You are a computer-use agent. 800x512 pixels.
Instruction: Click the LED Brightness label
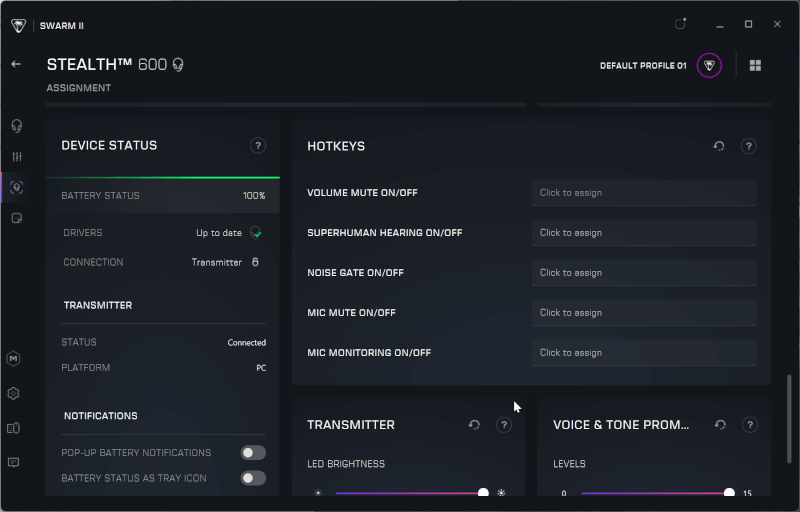coord(346,464)
